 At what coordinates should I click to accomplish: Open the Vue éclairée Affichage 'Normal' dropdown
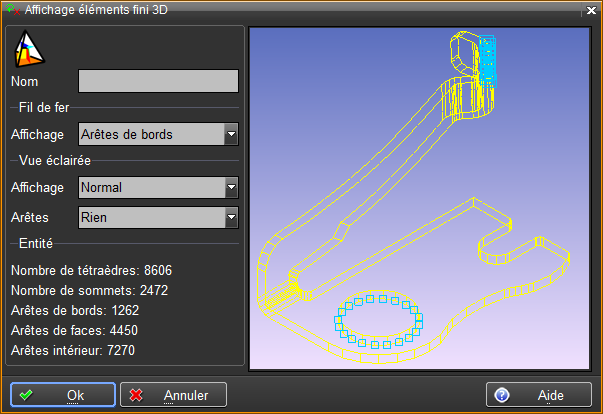click(x=158, y=188)
